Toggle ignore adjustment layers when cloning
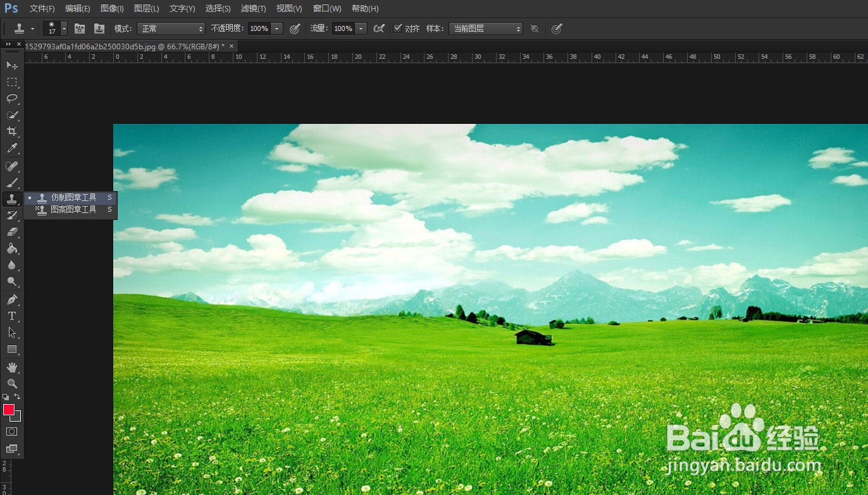Image resolution: width=868 pixels, height=495 pixels. pos(535,28)
